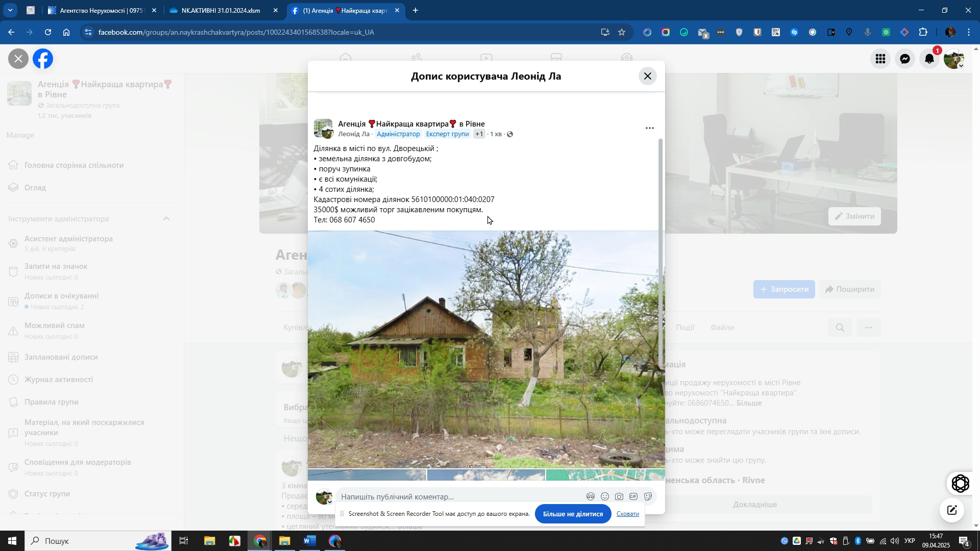Bookmark this page with star icon

point(622,32)
